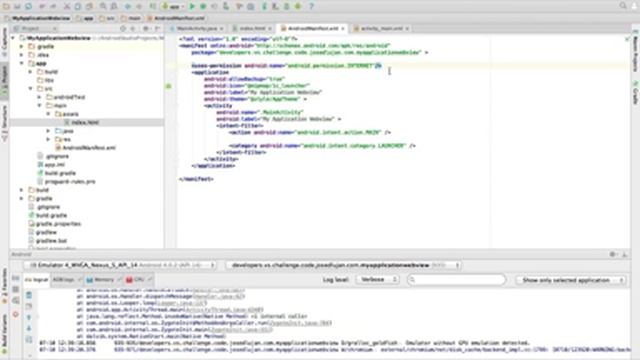Image resolution: width=640 pixels, height=360 pixels.
Task: Click the Navigate Back arrow icon
Action: 128,6
